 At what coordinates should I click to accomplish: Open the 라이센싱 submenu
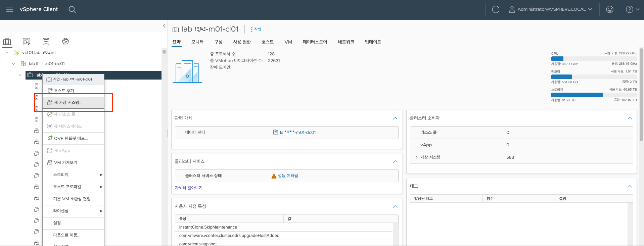pyautogui.click(x=73, y=211)
